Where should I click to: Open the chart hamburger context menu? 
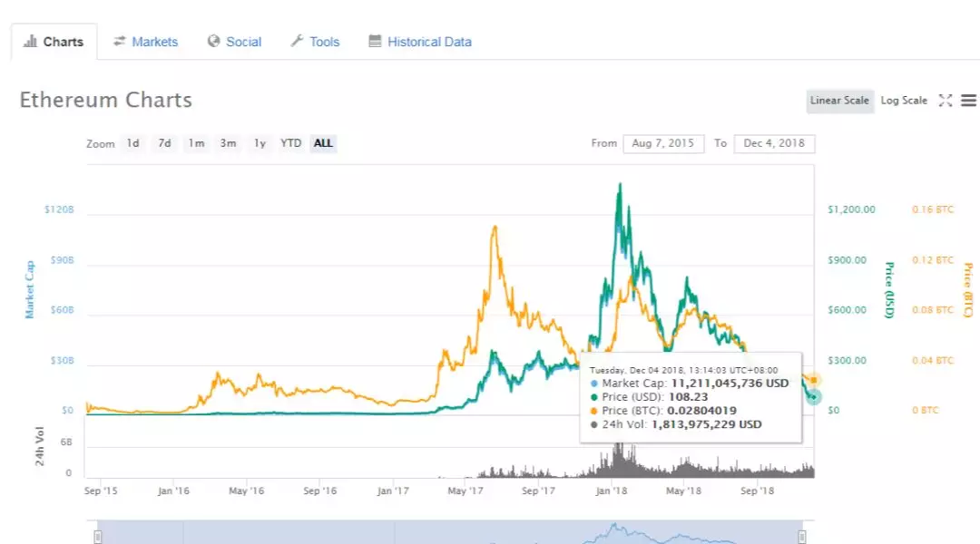pos(968,101)
